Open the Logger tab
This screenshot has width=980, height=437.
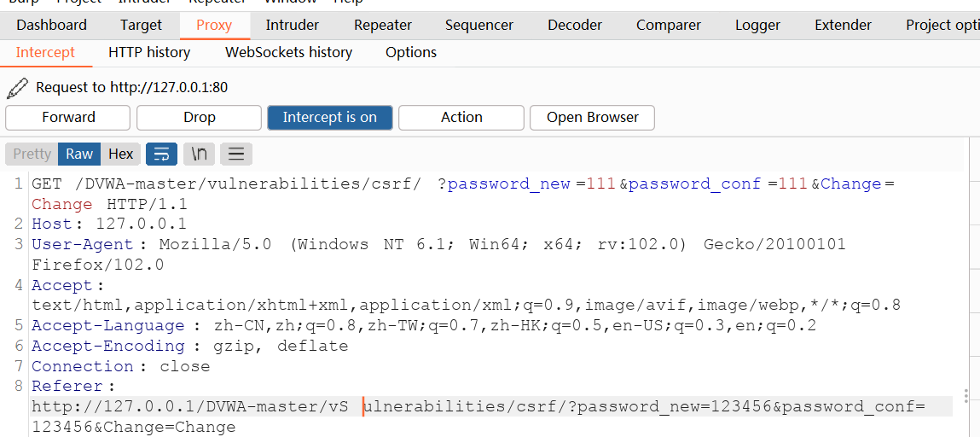(757, 25)
